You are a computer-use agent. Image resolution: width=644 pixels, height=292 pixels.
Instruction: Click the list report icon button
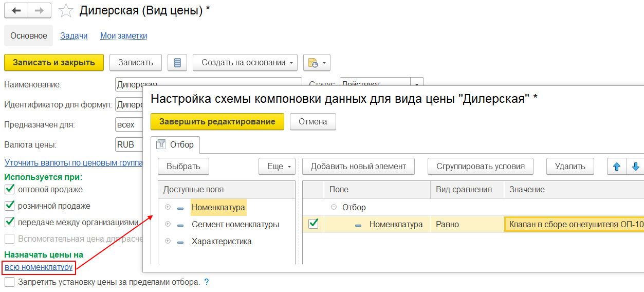[177, 63]
